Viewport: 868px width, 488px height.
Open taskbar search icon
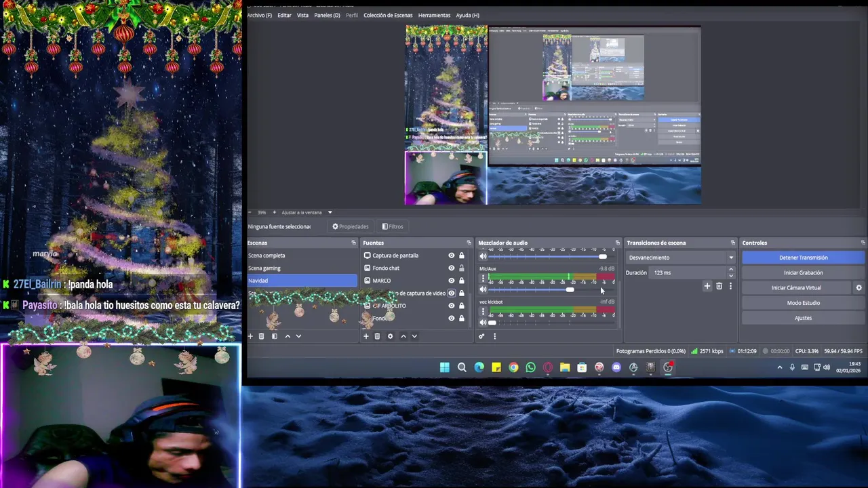[x=462, y=367]
